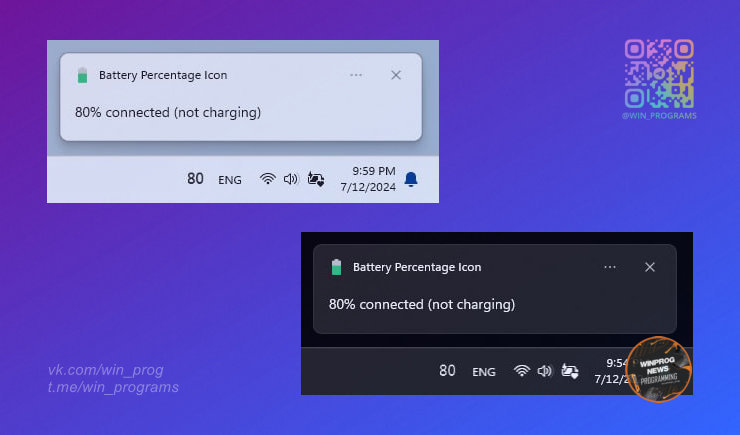Click the volume speaker icon in dark taskbar
740x435 pixels.
(x=545, y=371)
